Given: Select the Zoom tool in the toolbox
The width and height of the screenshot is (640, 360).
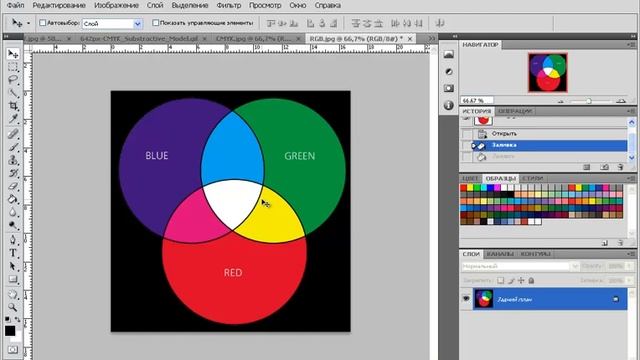Looking at the screenshot, I should [x=13, y=307].
